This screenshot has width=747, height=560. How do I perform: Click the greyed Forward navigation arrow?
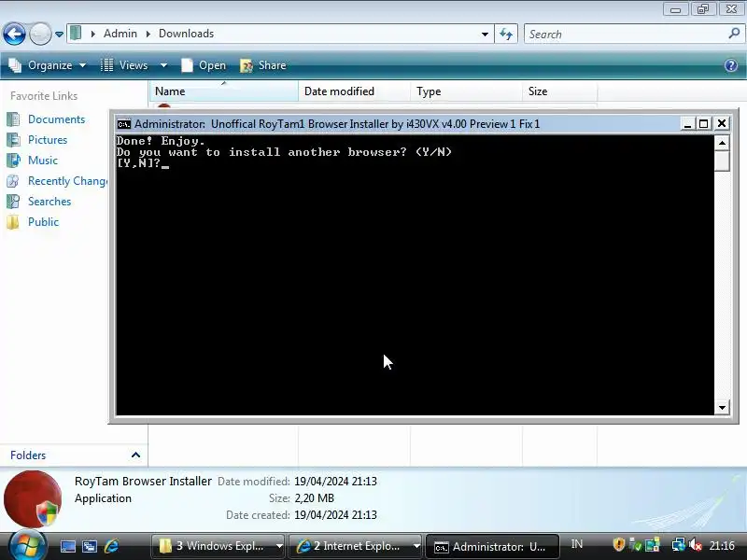tap(40, 35)
